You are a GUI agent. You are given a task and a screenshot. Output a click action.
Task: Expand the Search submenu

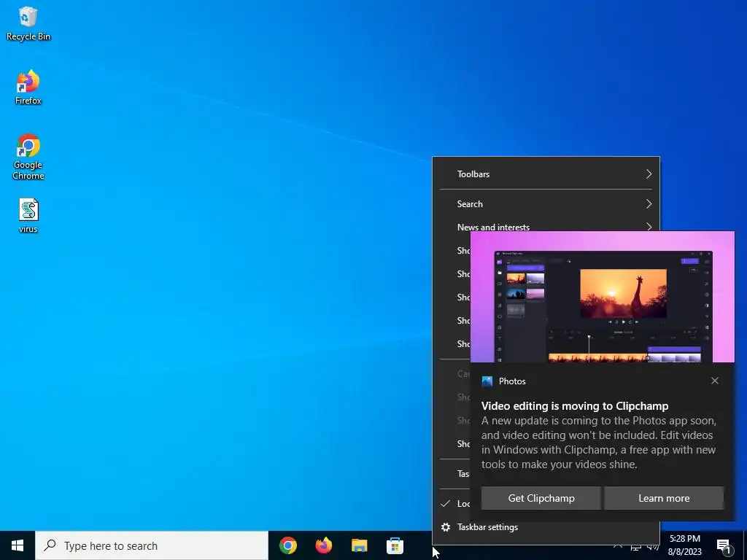(546, 204)
